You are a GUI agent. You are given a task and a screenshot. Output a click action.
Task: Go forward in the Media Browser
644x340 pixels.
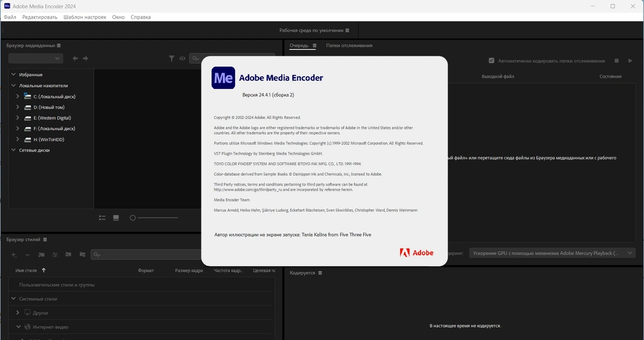85,58
